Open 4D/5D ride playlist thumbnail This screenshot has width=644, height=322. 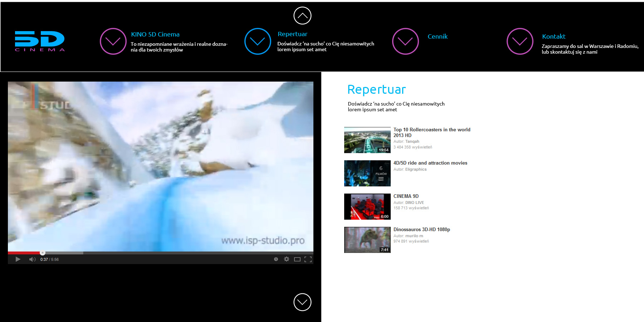point(367,174)
